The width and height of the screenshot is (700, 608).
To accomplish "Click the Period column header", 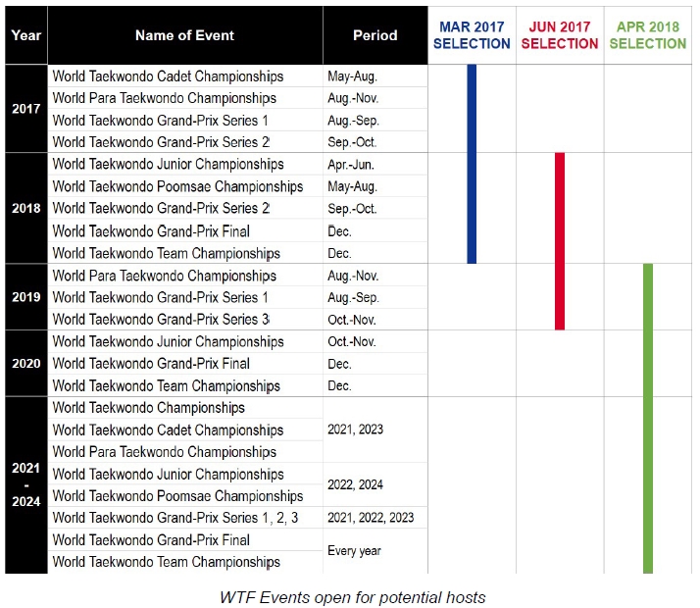I will tap(375, 35).
